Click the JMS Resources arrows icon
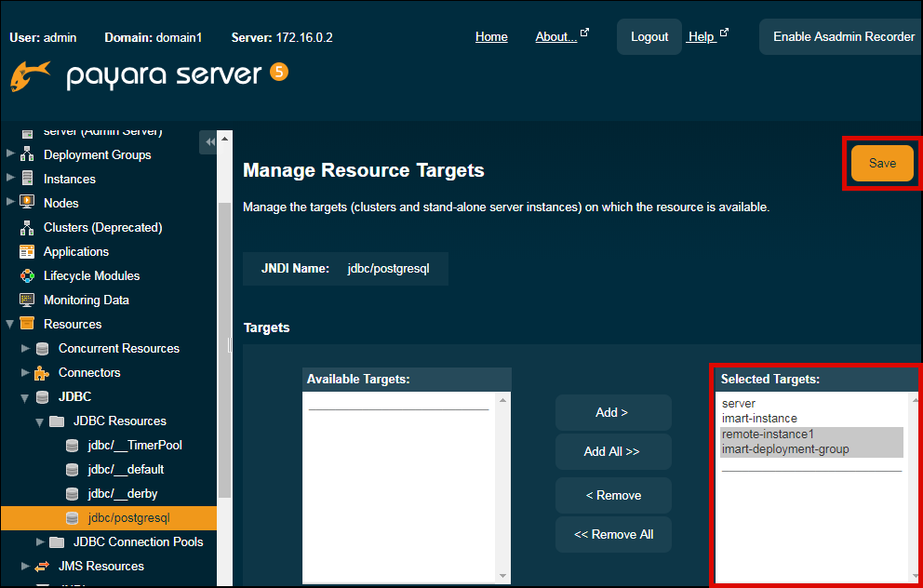 tap(42, 566)
